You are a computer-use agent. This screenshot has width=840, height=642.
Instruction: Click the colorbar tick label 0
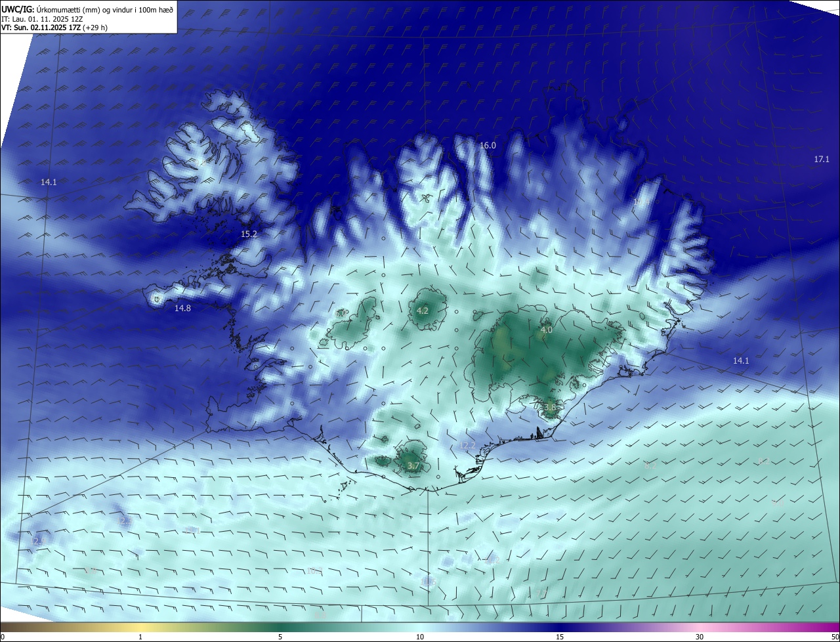(x=2, y=637)
